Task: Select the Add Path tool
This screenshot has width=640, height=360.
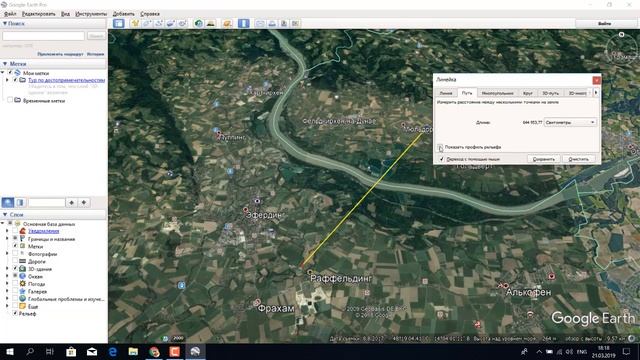Action: (159, 23)
